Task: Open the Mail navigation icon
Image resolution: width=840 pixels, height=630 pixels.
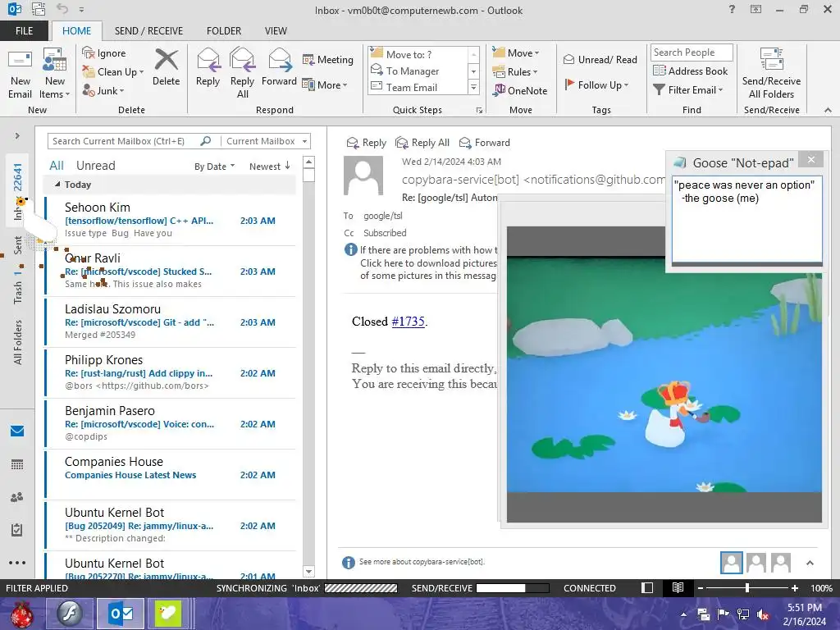Action: pyautogui.click(x=17, y=431)
